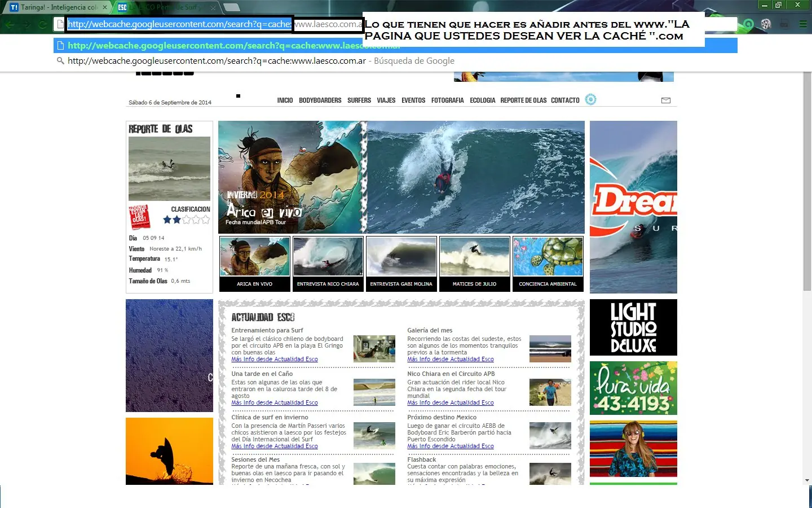Screen dimensions: 812x508
Task: Open the ENTREVISTA NICO CHIARA thumbnail
Action: point(328,264)
